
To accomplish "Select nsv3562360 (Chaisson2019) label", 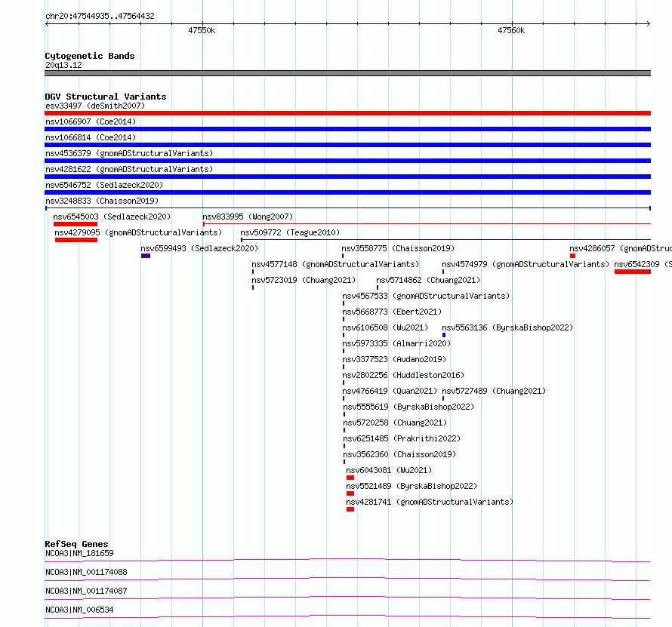I will coord(399,454).
